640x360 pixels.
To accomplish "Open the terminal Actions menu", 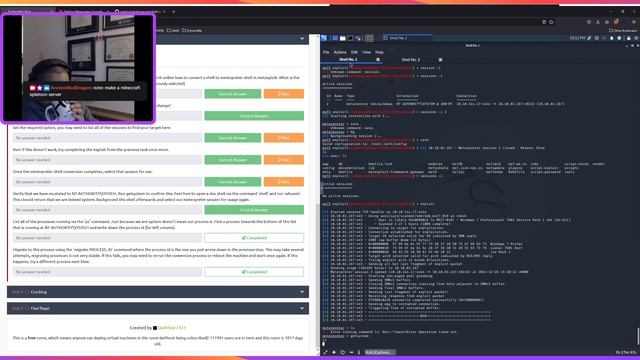I will (340, 52).
